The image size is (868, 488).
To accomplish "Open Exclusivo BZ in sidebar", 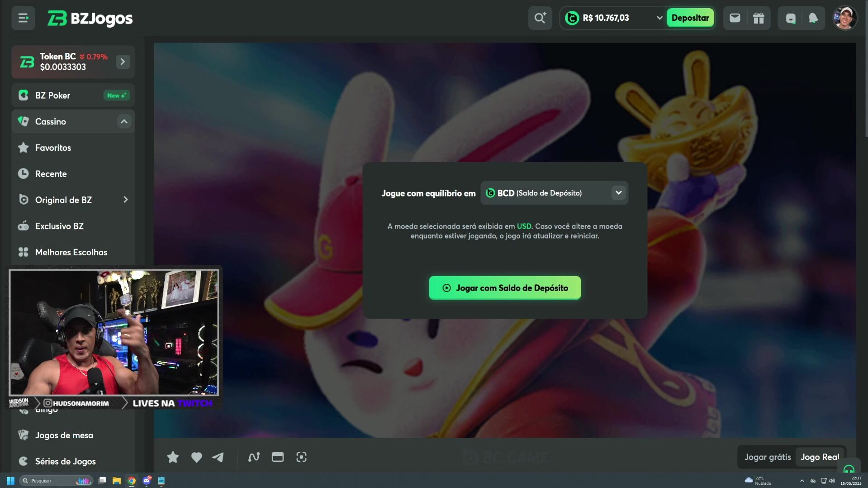I will 73,226.
